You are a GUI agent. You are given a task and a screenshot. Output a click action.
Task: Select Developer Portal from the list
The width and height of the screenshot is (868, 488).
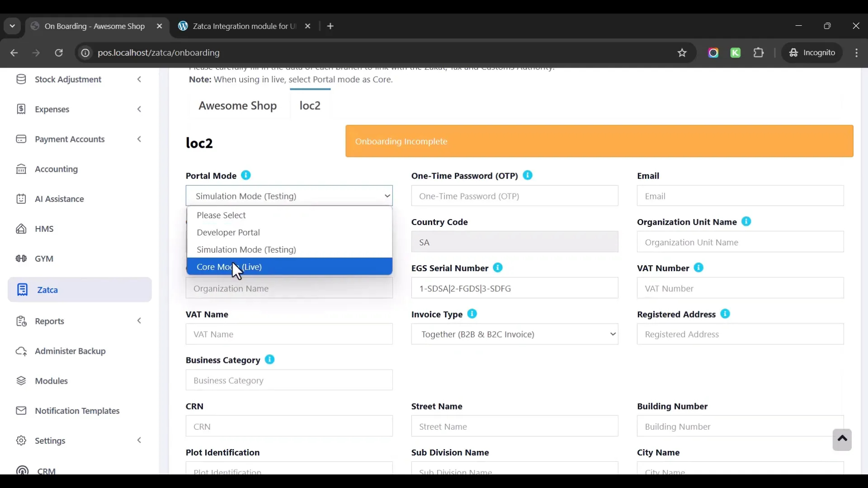pos(228,232)
